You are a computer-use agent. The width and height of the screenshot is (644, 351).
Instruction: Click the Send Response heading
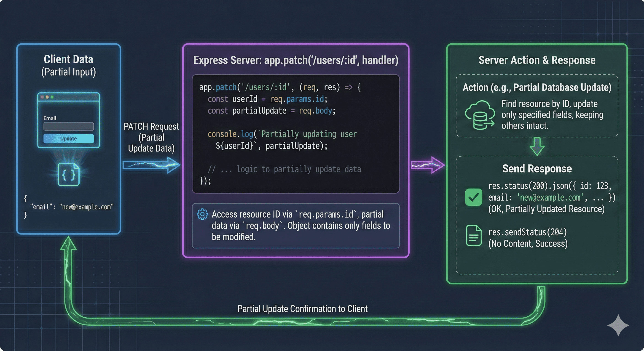pyautogui.click(x=537, y=169)
